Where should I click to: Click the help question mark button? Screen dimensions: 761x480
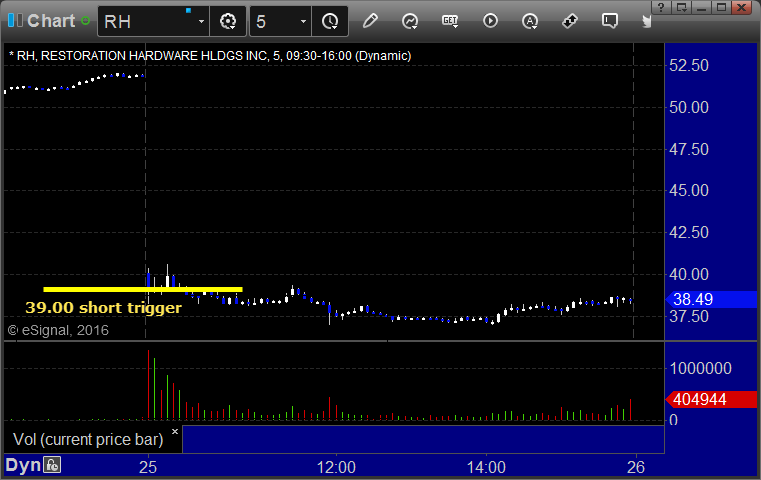click(661, 7)
